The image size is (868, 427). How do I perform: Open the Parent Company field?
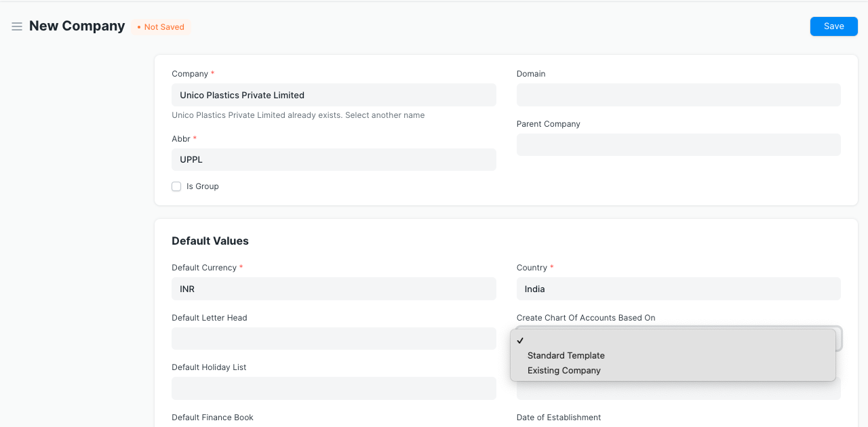point(678,144)
